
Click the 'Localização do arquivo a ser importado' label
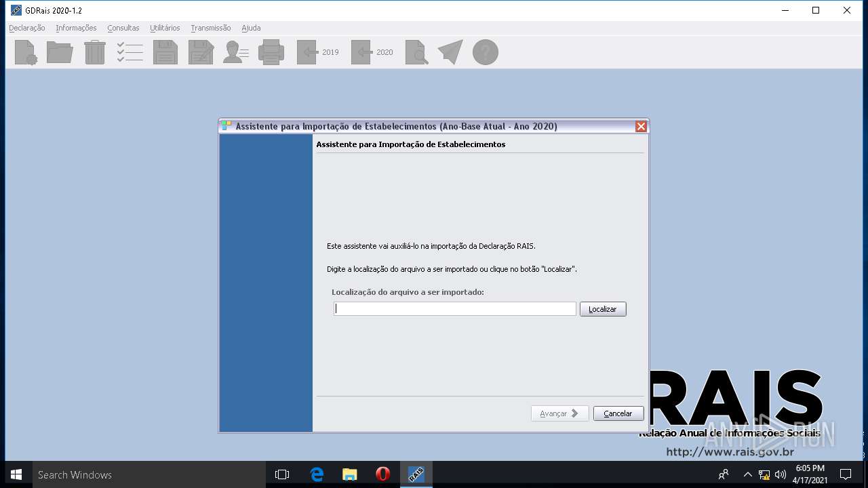pos(408,292)
